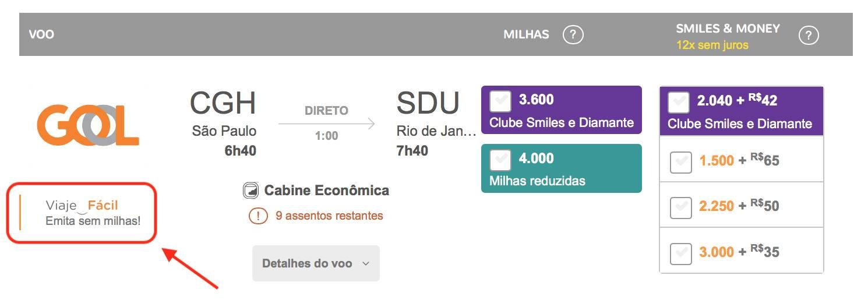Check the 4.000 Milhas reduzidas option
This screenshot has height=303, width=868.
tap(501, 160)
